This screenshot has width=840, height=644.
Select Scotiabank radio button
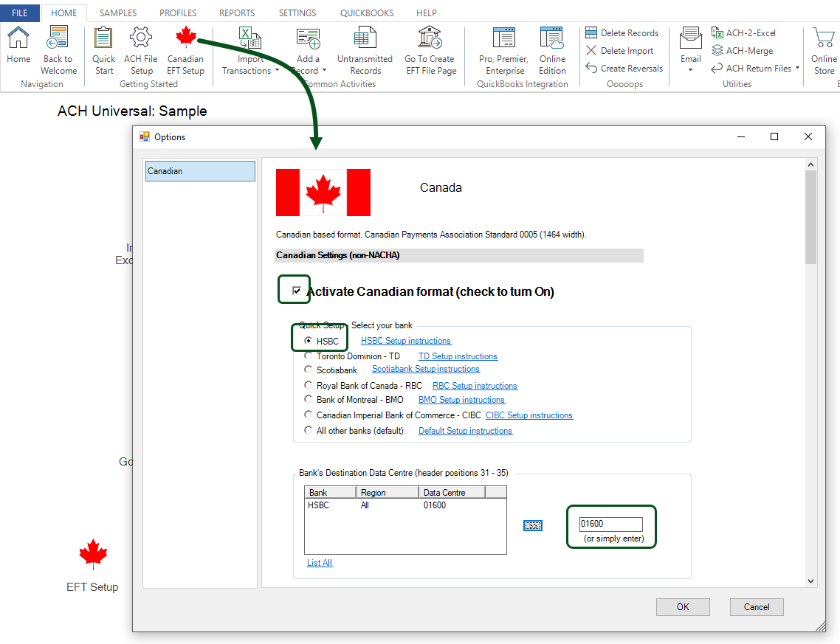(x=309, y=370)
